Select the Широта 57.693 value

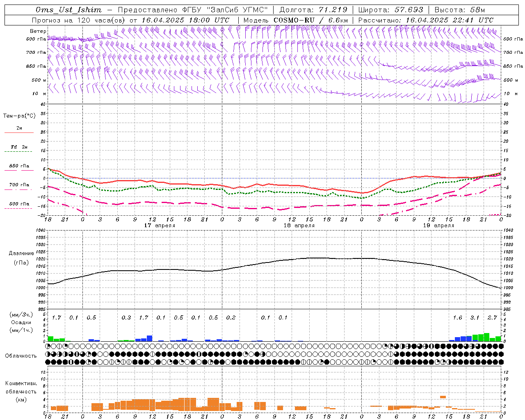click(409, 10)
